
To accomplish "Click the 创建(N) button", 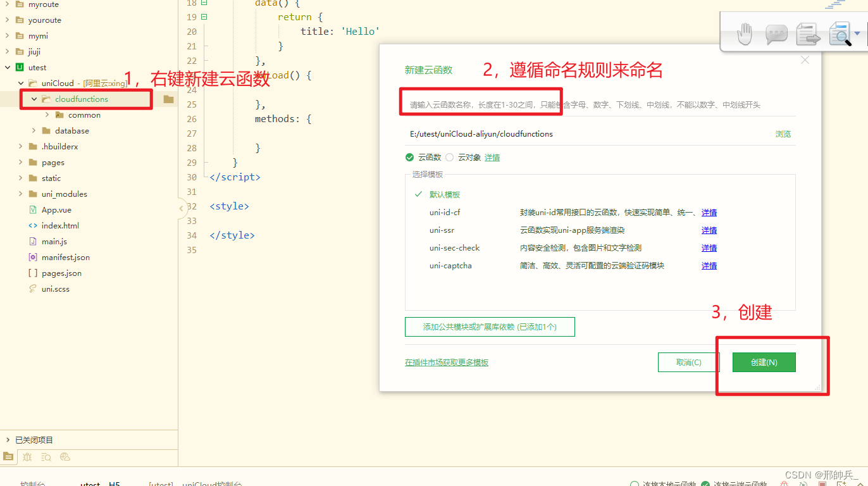I will (x=764, y=362).
